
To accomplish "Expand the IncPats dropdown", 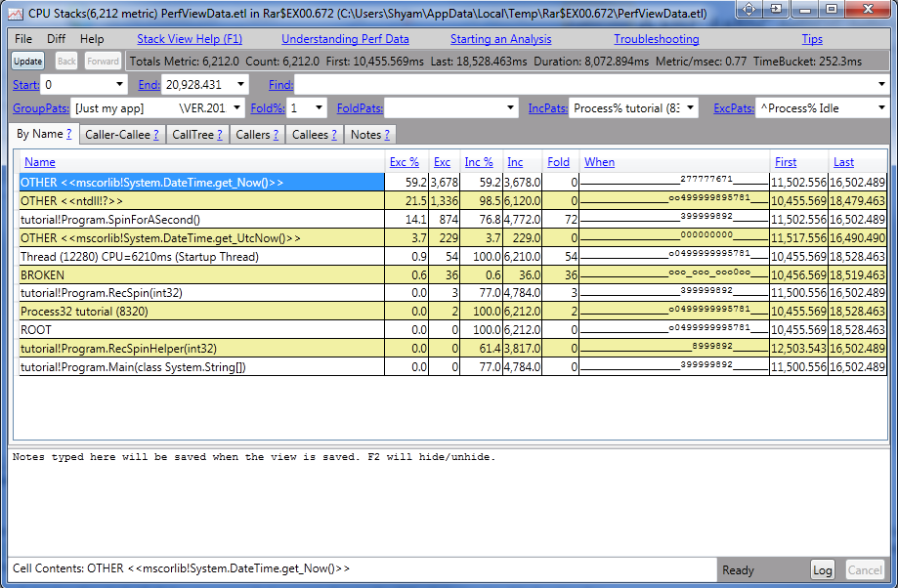I will 690,107.
